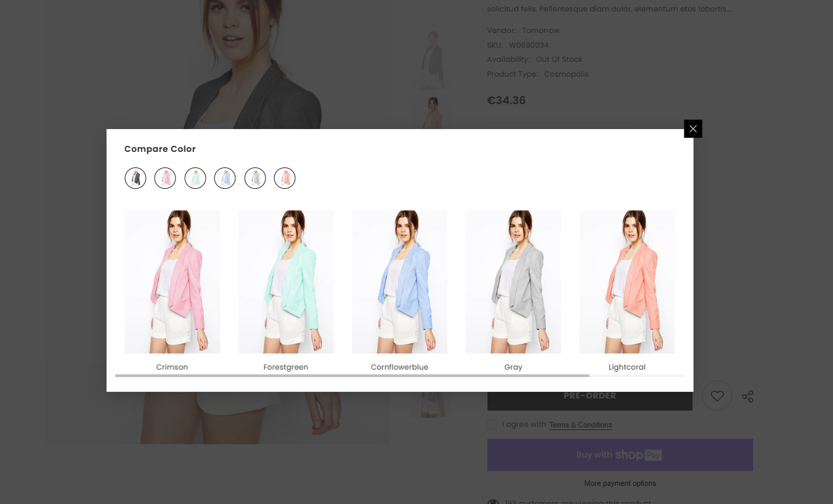833x504 pixels.
Task: Select the black jacket color swatch
Action: point(135,178)
